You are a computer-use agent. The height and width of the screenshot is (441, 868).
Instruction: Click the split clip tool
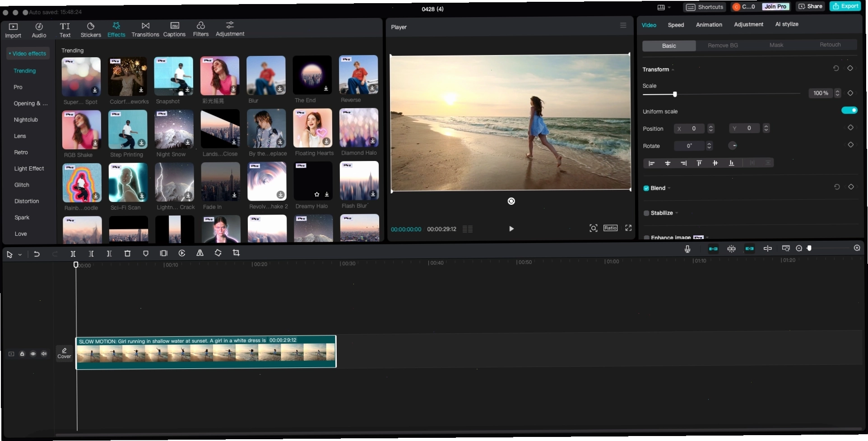[73, 254]
